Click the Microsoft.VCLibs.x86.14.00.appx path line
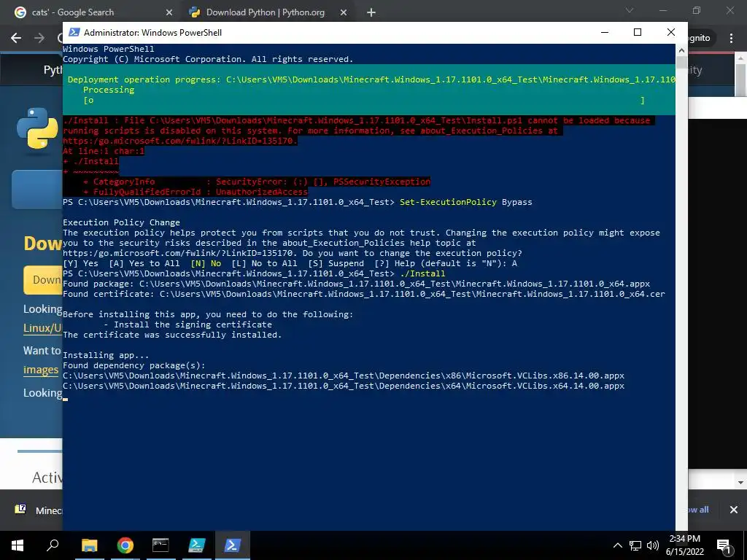The width and height of the screenshot is (747, 560). [x=344, y=376]
